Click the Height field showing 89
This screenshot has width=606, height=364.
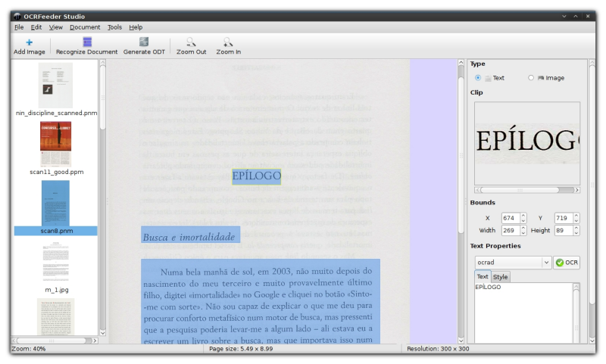564,231
